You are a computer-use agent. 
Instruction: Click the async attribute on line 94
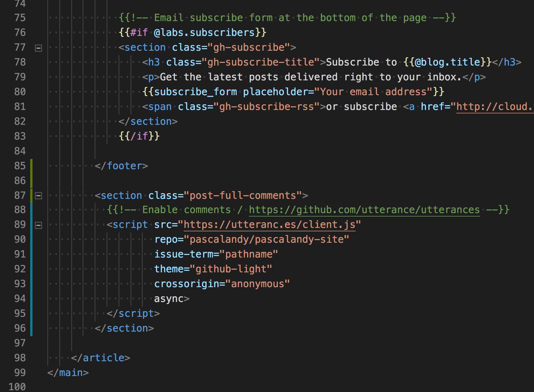tap(169, 299)
